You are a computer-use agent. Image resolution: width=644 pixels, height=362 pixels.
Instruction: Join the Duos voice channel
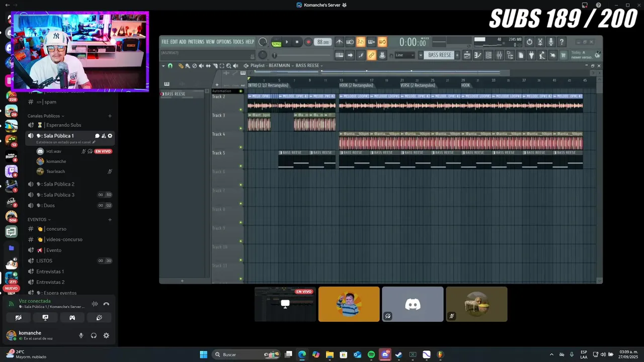pos(70,205)
